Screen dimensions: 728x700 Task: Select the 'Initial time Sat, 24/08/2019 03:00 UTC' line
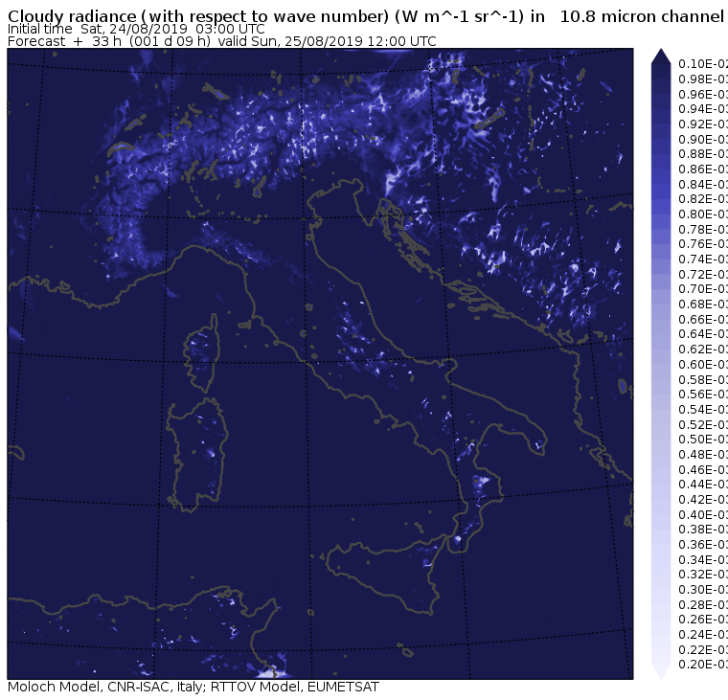136,30
